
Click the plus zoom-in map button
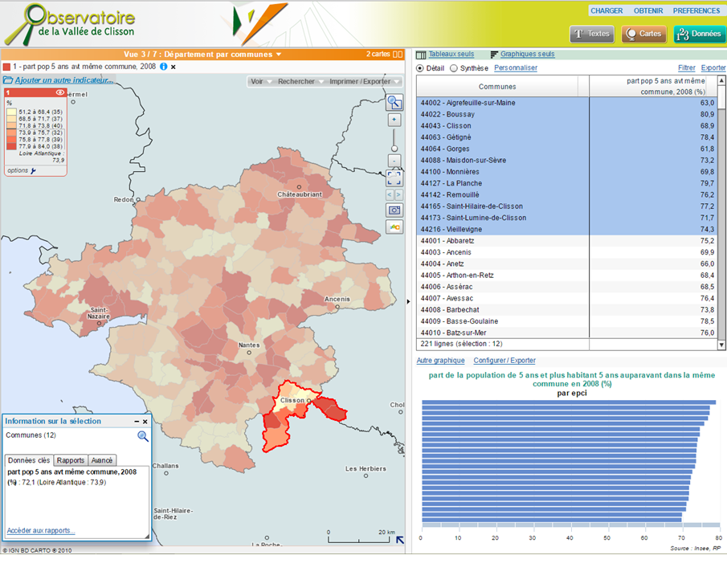[394, 120]
